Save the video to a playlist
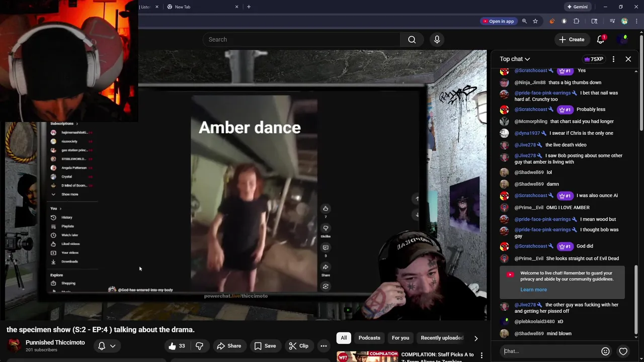Screen dimensions: 644x362 265,346
